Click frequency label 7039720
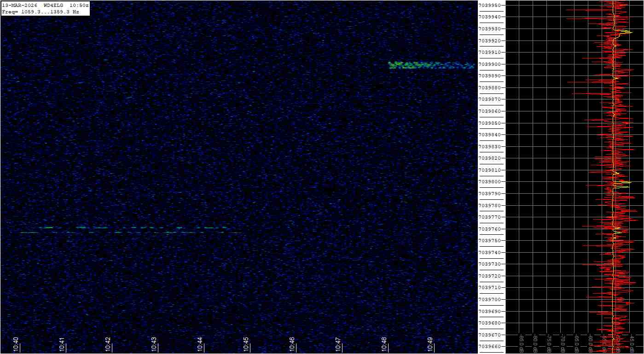This screenshot has width=644, height=354. point(489,276)
